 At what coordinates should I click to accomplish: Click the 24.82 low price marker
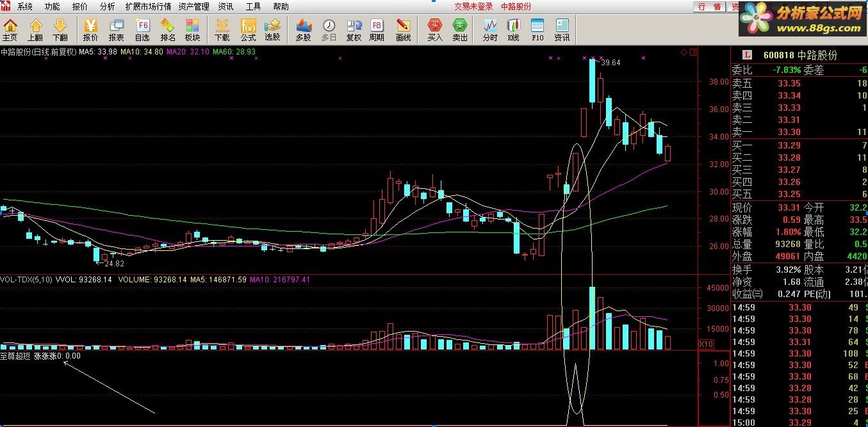point(114,263)
